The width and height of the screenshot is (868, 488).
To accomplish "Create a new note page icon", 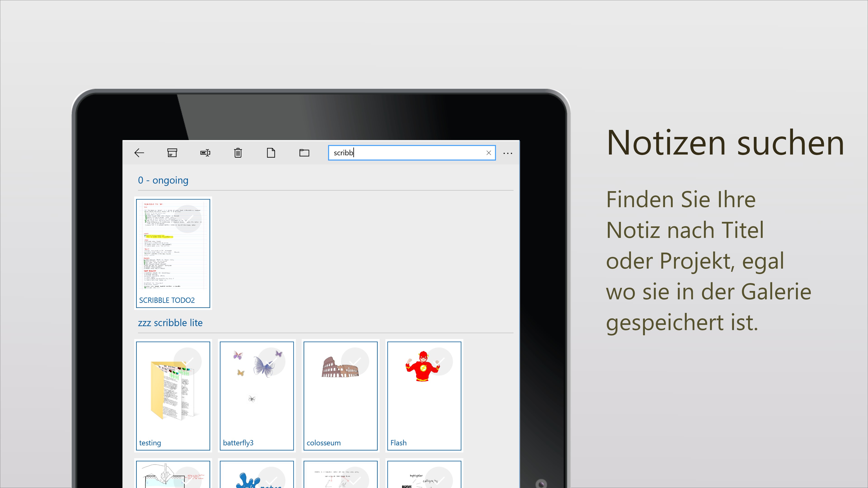I will point(271,153).
